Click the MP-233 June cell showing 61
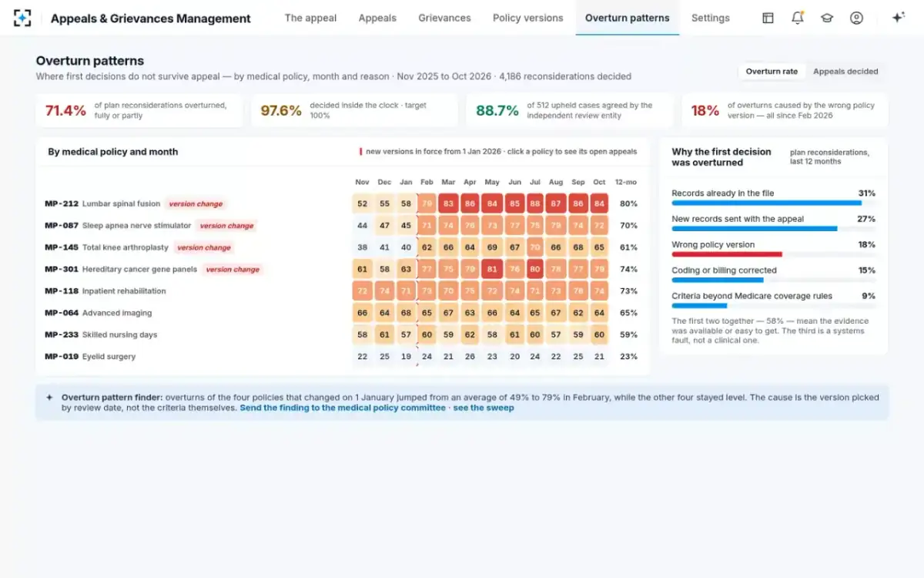924x578 pixels. click(513, 334)
